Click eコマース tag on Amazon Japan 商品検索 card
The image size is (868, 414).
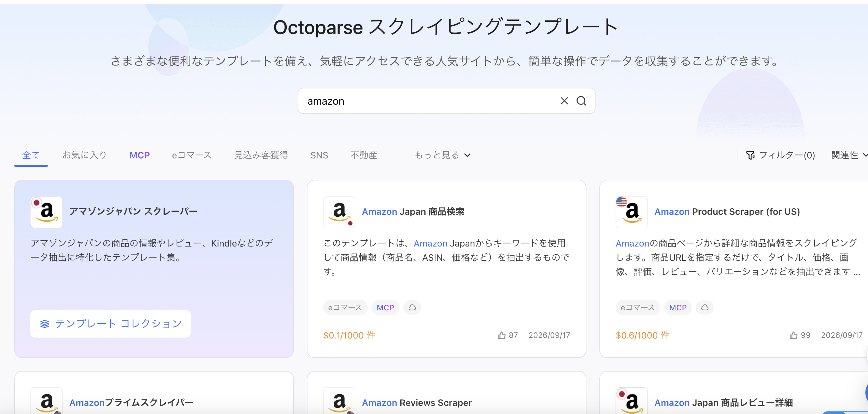345,307
